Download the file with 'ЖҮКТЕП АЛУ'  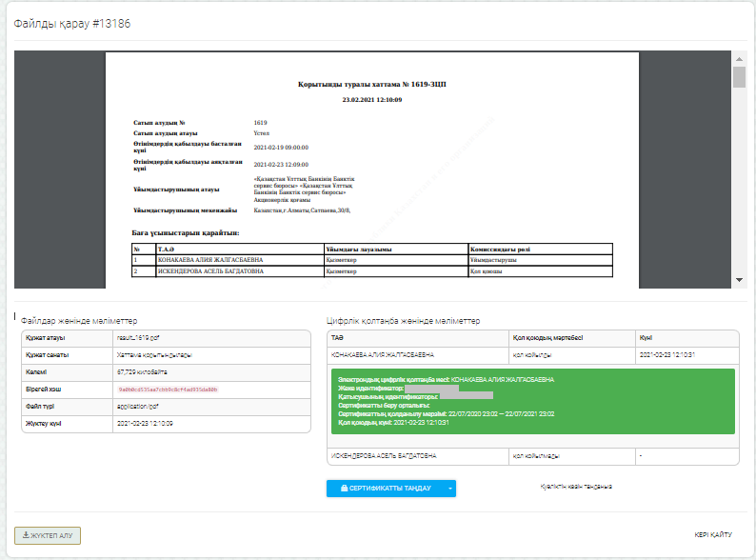point(48,535)
